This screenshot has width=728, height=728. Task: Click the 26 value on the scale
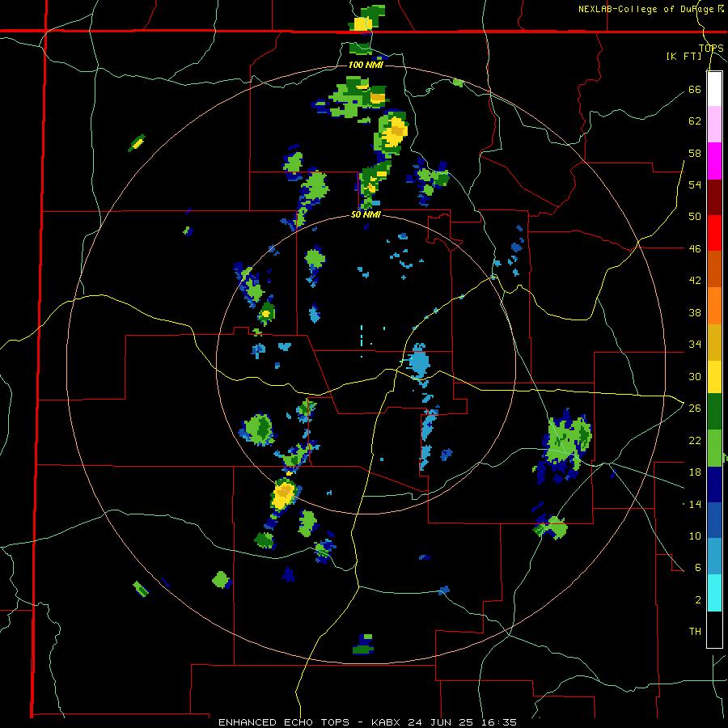pos(695,408)
